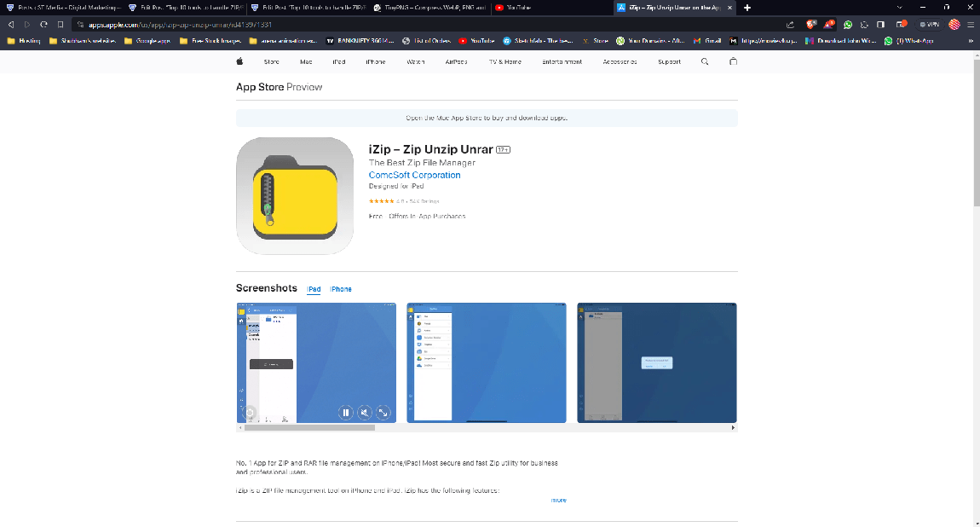Image resolution: width=980 pixels, height=527 pixels.
Task: Open the second iPad screenshot thumbnail
Action: point(487,362)
